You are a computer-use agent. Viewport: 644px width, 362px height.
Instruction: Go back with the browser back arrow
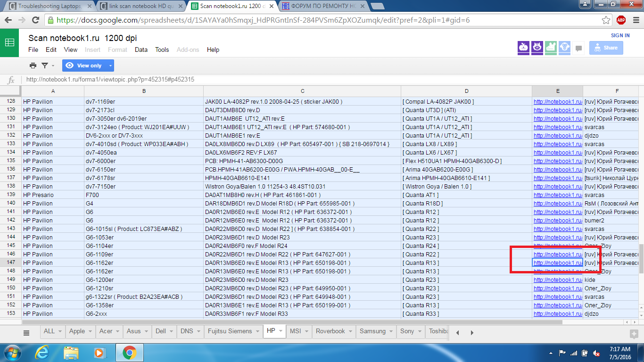coord(8,20)
